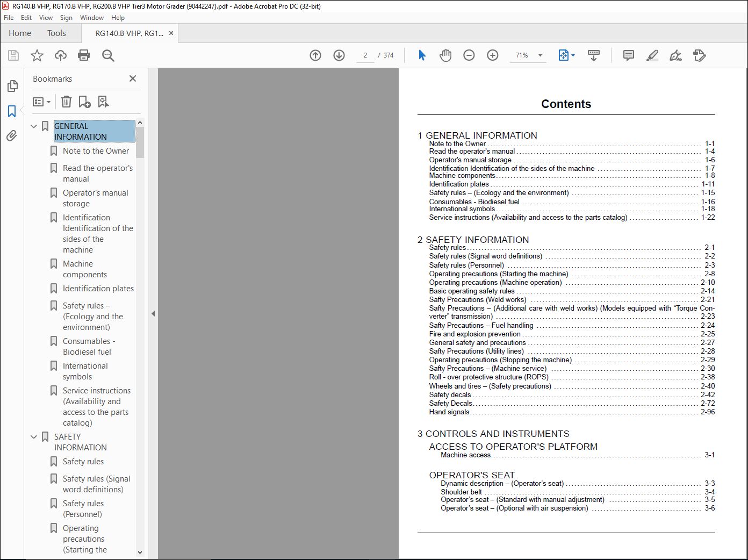Screen dimensions: 748x560
Task: Click the Machine access contents entry
Action: point(578,455)
